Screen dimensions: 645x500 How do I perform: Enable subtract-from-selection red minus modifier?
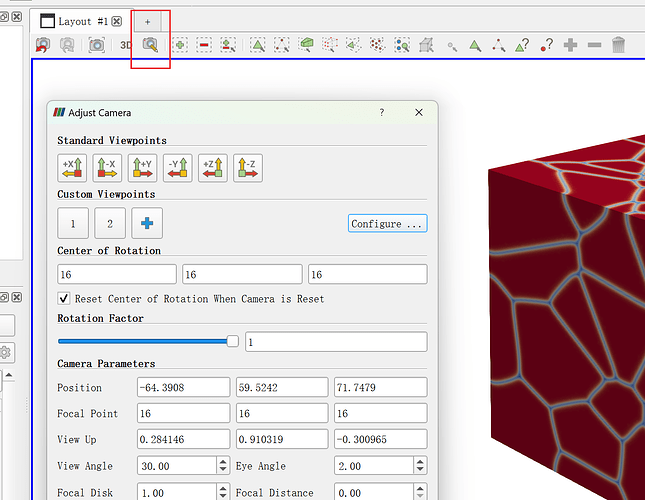pos(204,45)
